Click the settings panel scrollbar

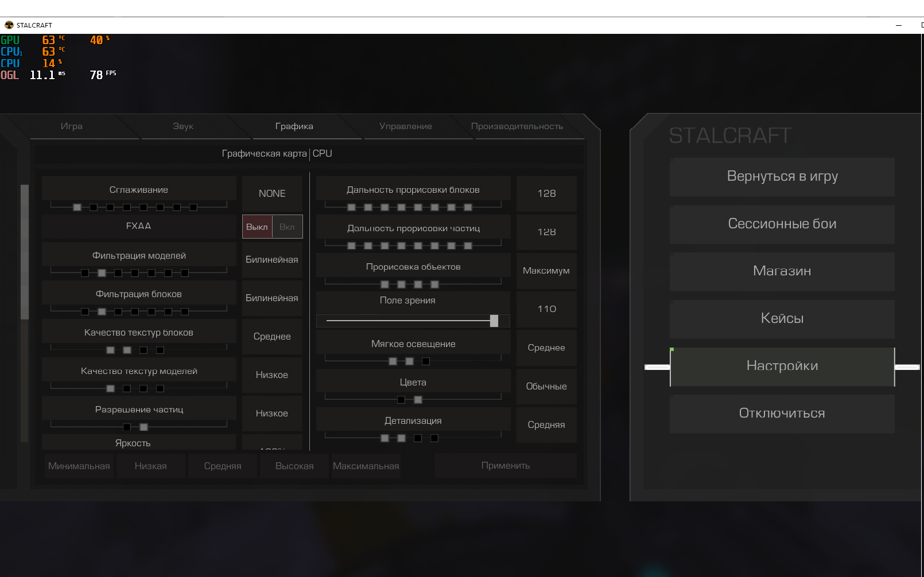24,252
